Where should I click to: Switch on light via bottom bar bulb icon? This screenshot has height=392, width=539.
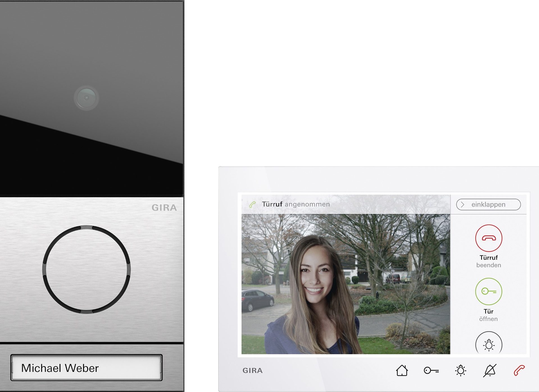coord(460,370)
